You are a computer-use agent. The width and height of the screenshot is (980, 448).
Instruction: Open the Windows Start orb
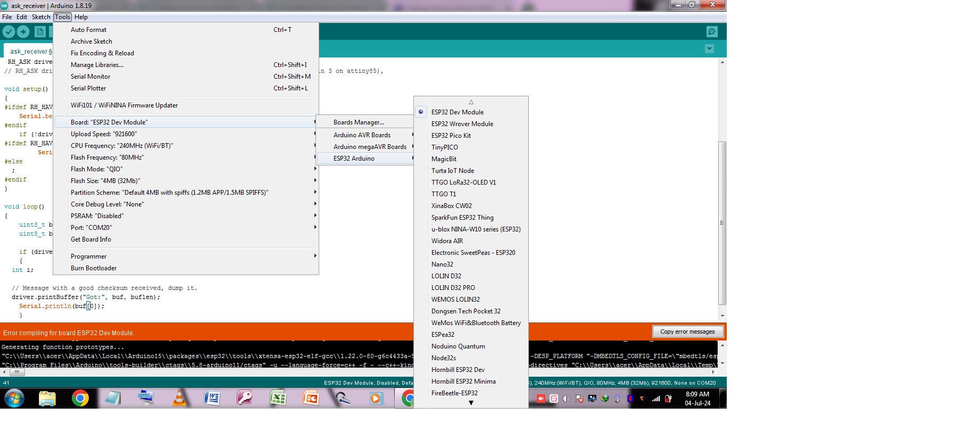(14, 398)
